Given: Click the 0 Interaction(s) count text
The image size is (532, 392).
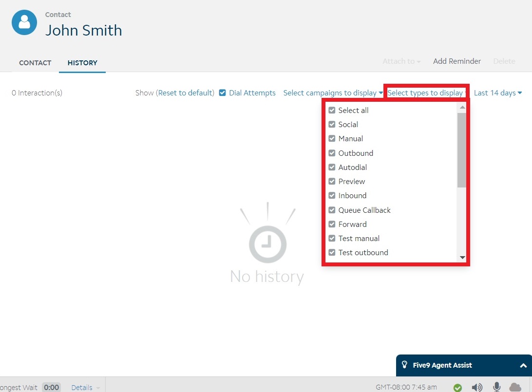Looking at the screenshot, I should [x=37, y=93].
